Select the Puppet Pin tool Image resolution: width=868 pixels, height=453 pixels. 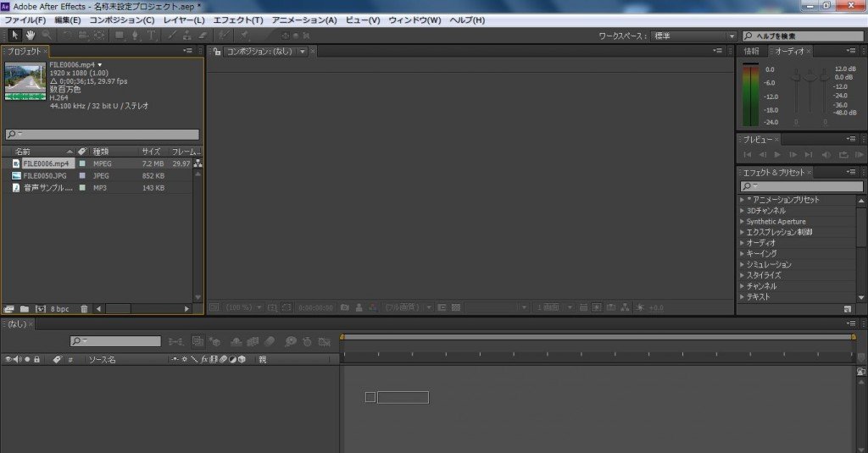click(x=244, y=36)
